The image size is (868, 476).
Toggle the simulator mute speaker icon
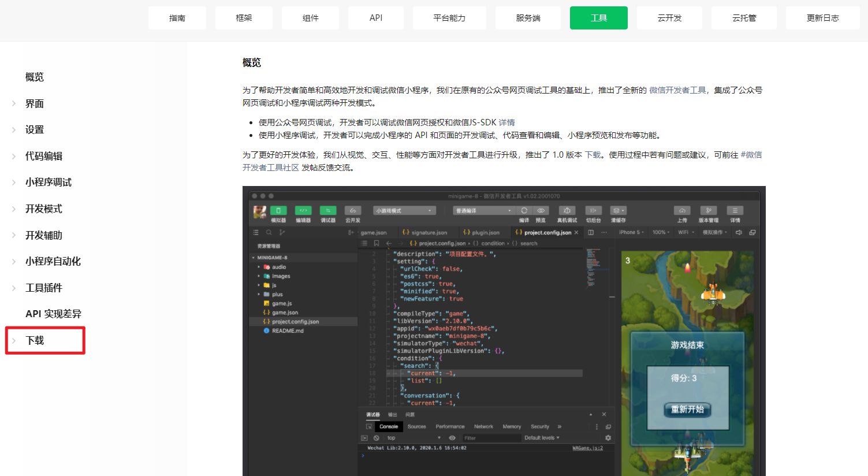point(739,232)
